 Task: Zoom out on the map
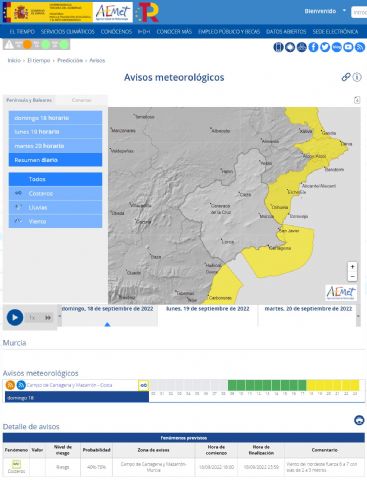coord(352,276)
